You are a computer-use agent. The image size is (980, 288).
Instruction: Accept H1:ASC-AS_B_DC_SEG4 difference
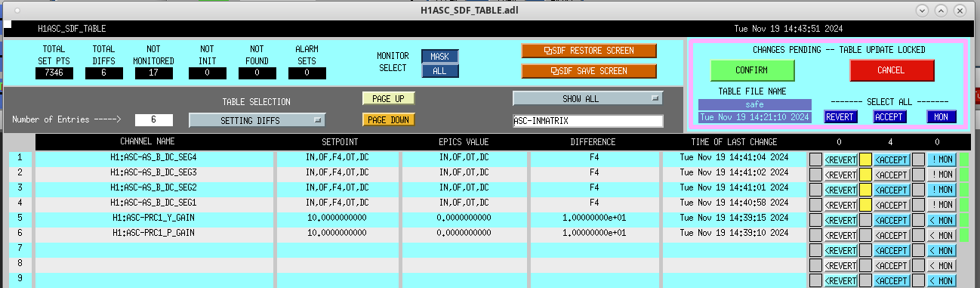click(891, 159)
